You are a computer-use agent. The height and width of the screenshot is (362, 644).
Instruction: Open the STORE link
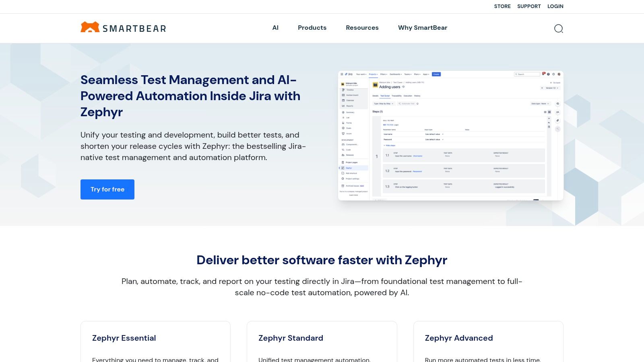(x=502, y=6)
